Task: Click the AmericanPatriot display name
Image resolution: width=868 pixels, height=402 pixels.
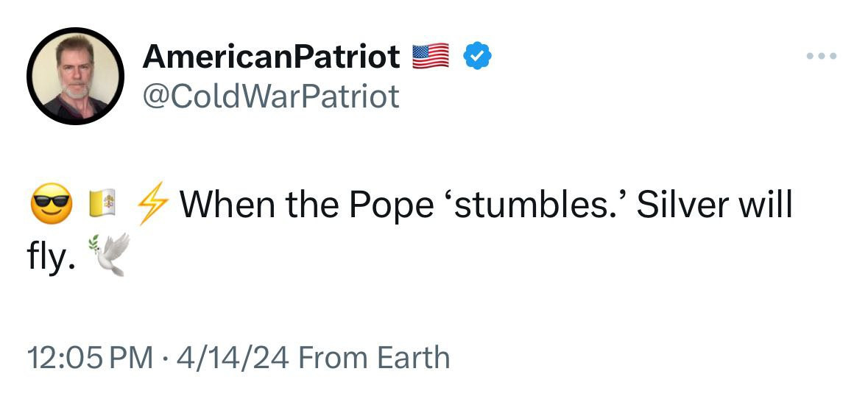Action: [272, 57]
